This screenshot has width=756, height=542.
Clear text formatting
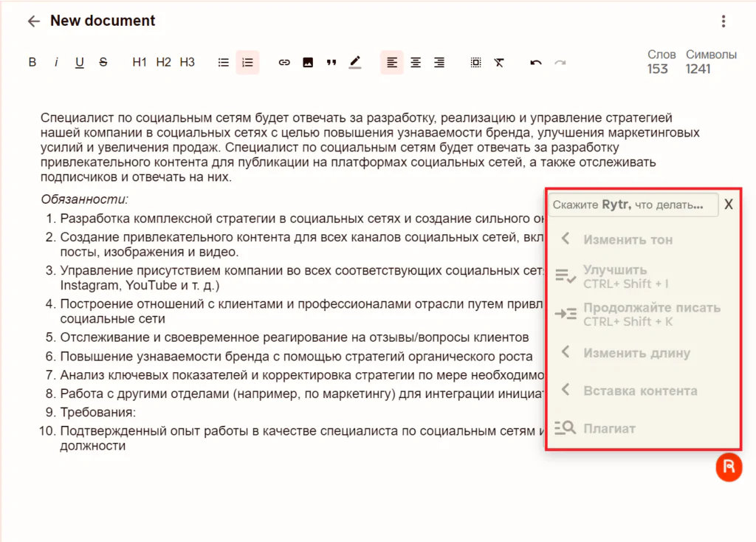(x=500, y=62)
